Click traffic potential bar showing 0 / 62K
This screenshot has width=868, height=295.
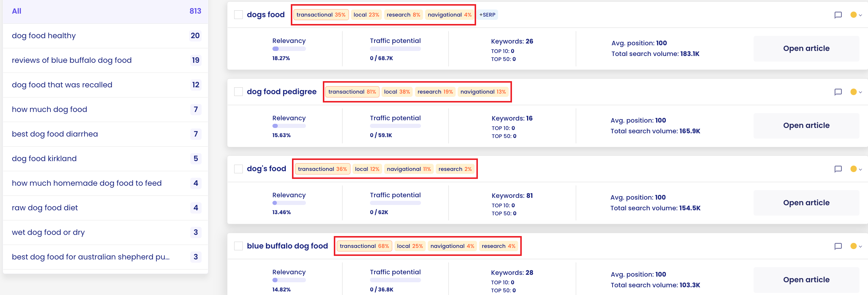click(395, 203)
